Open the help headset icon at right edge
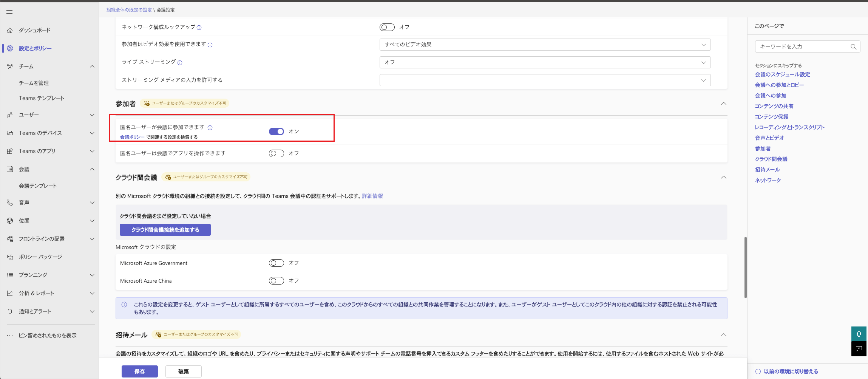868x379 pixels. coord(859,334)
